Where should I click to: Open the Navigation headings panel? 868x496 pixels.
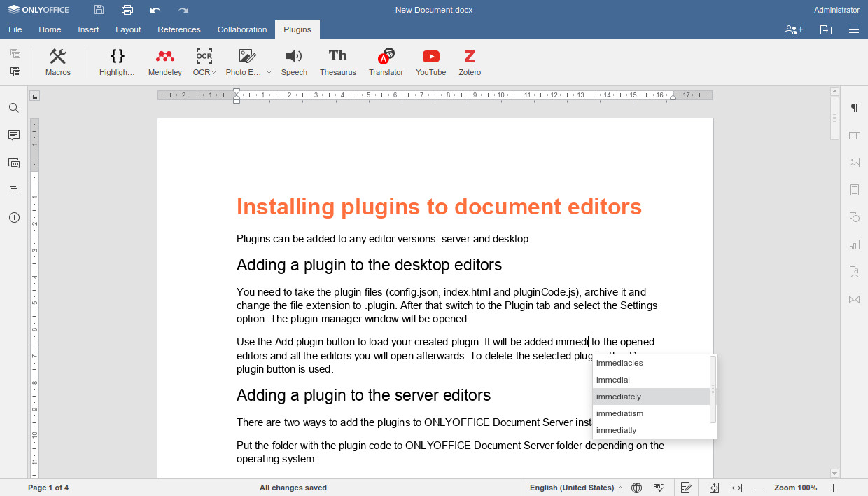tap(14, 190)
